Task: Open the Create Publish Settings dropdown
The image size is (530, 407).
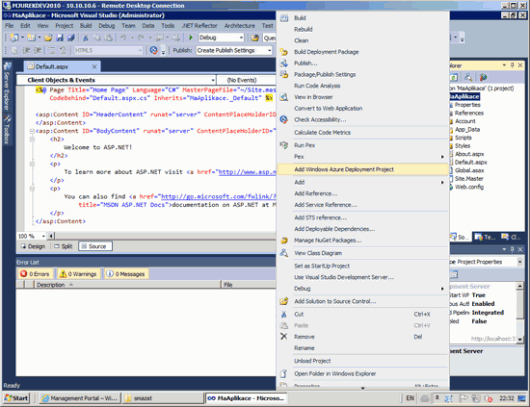Action: (234, 50)
